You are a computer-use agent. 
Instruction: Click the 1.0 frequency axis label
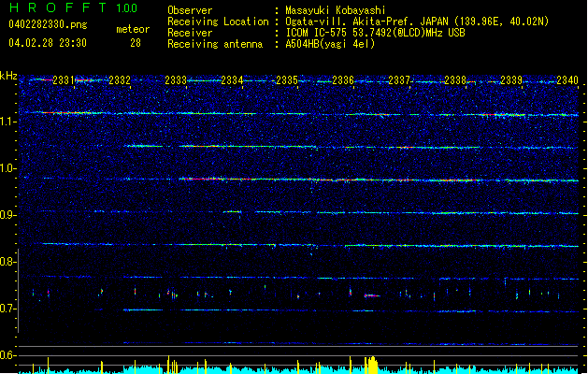7,168
